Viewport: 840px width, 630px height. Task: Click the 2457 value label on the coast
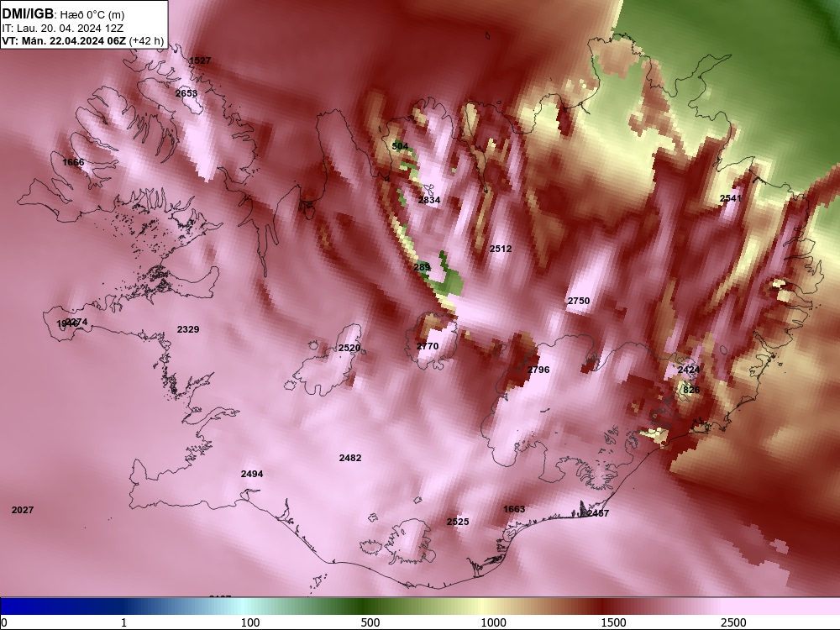(598, 513)
